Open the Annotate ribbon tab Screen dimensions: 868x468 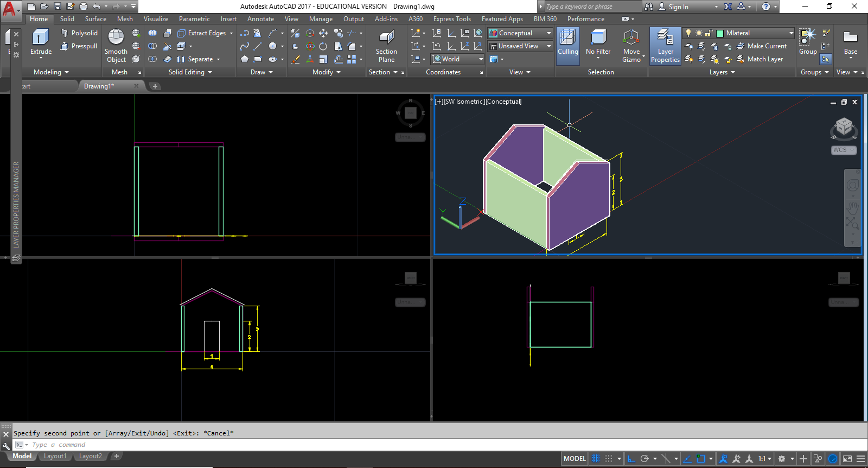[260, 19]
